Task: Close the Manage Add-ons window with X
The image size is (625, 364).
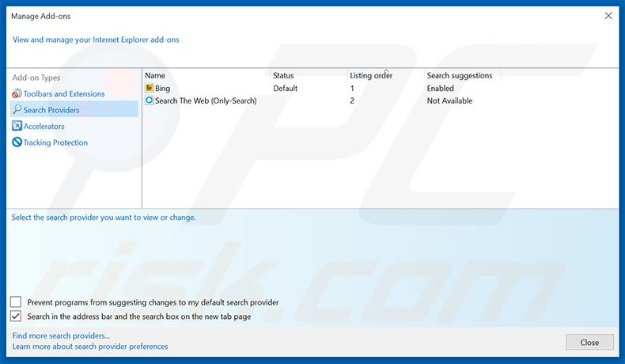Action: click(608, 16)
